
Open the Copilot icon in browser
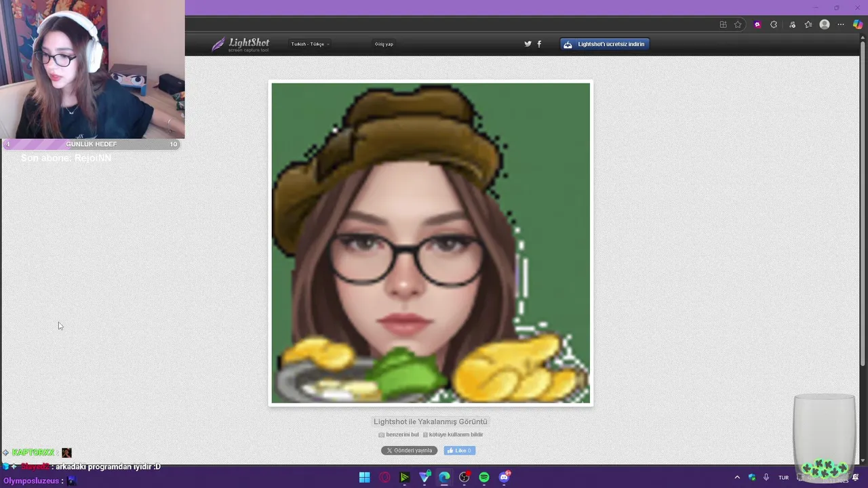858,24
